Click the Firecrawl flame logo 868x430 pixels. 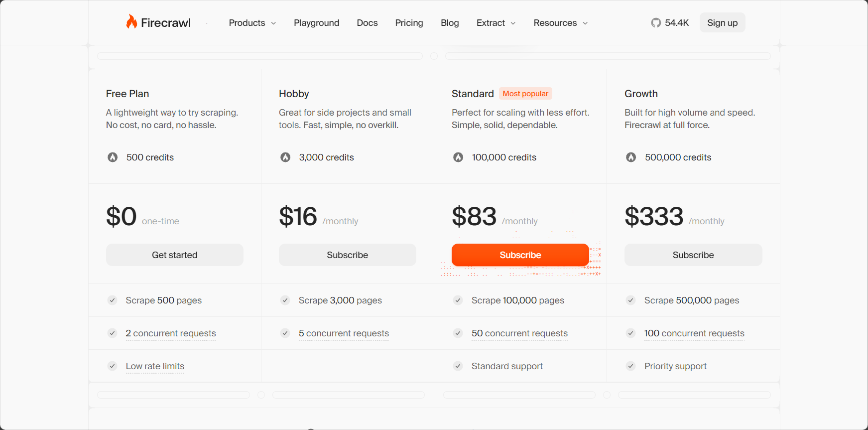131,21
